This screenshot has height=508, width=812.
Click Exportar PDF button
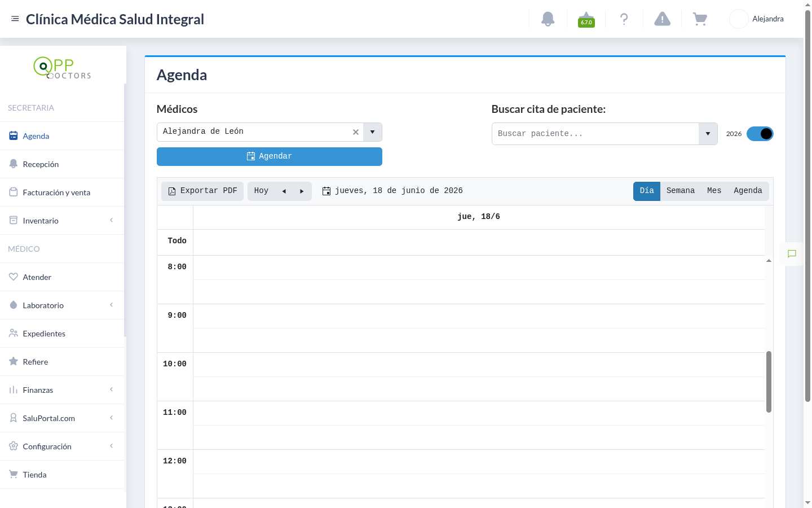(x=202, y=191)
